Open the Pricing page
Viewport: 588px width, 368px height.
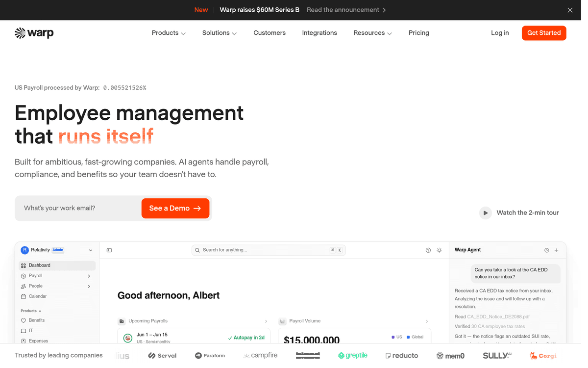click(419, 33)
